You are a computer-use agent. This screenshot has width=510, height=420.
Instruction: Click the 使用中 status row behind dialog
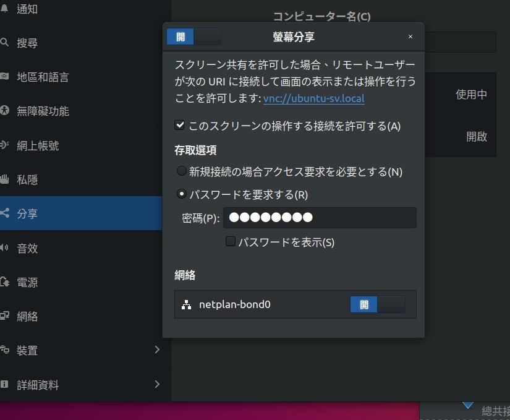pyautogui.click(x=461, y=94)
